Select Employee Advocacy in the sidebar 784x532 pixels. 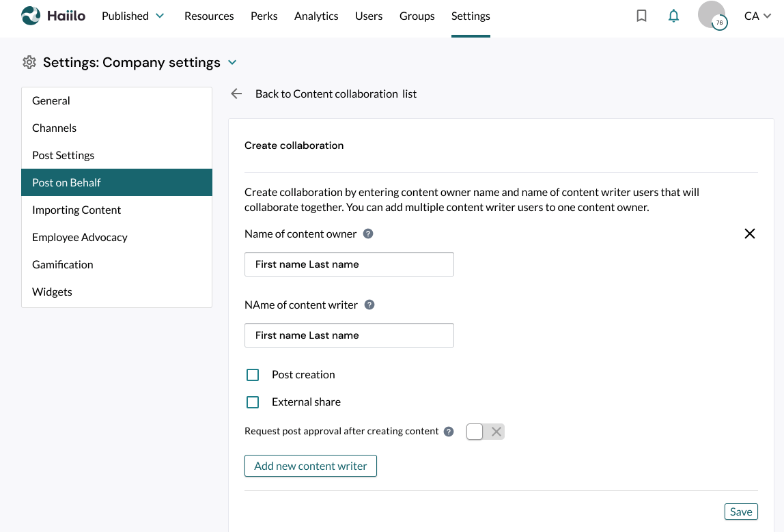pos(117,237)
